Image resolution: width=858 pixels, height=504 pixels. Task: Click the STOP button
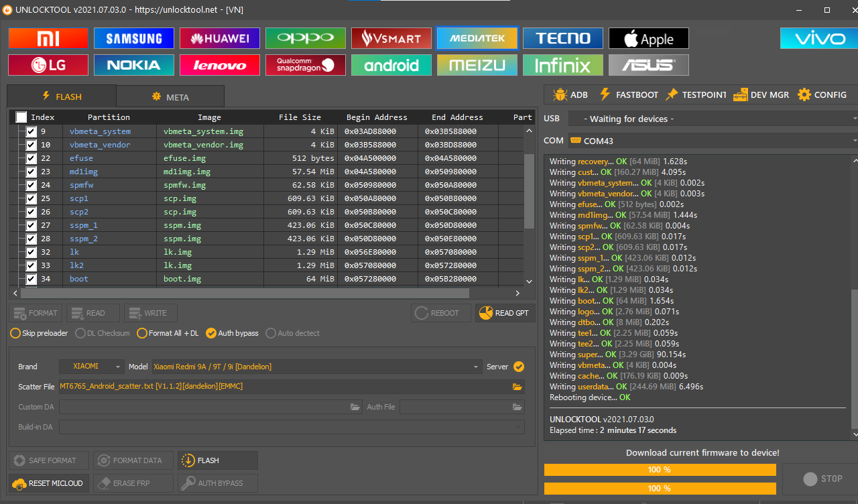[x=822, y=479]
